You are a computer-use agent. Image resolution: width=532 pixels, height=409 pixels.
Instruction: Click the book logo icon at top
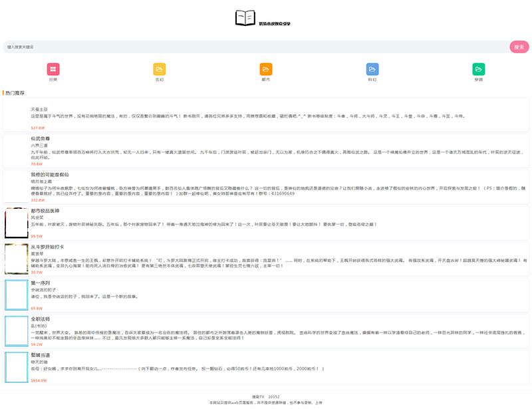[x=245, y=18]
